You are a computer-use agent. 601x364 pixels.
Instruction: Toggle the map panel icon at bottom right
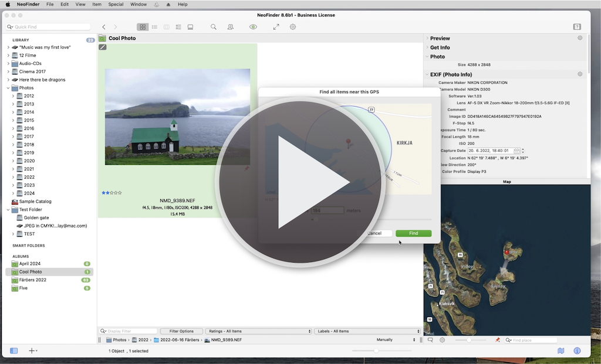pyautogui.click(x=561, y=351)
